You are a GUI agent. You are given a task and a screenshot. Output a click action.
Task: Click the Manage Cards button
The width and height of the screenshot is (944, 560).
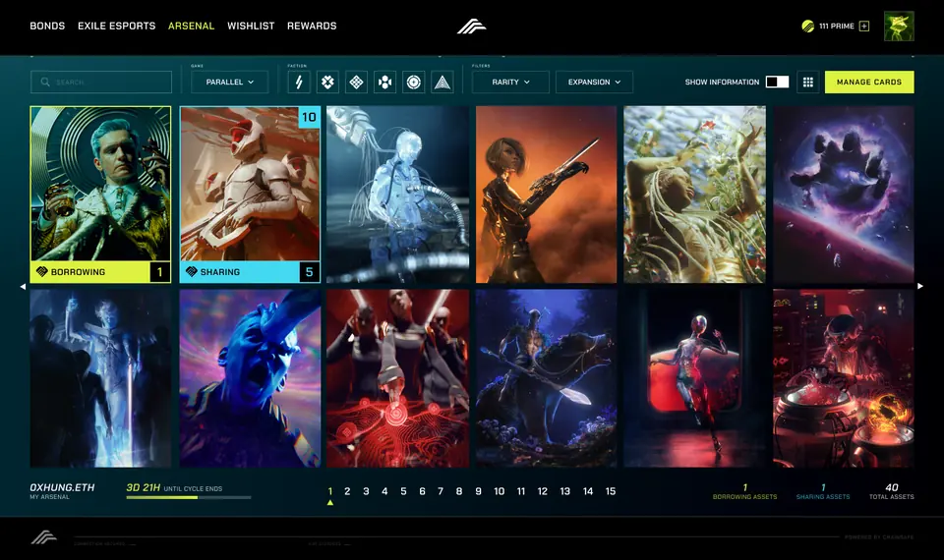[x=869, y=82]
